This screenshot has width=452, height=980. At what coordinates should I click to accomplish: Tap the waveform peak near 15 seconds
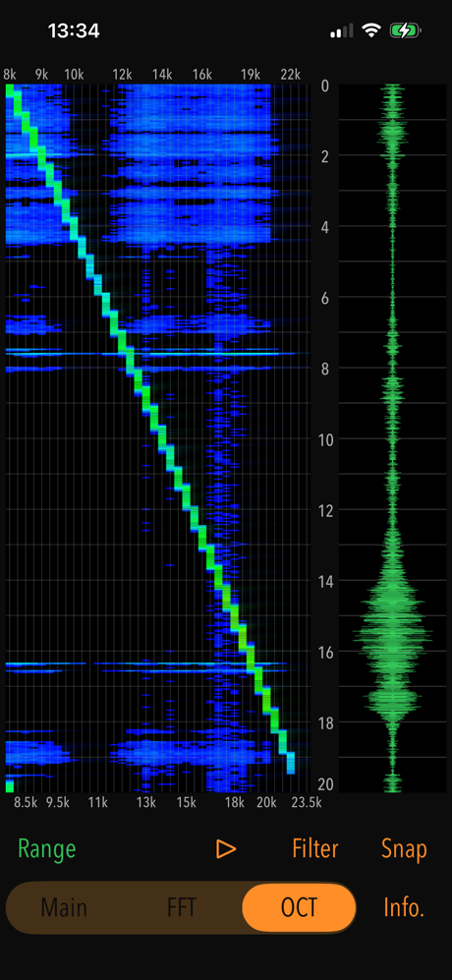pyautogui.click(x=392, y=632)
